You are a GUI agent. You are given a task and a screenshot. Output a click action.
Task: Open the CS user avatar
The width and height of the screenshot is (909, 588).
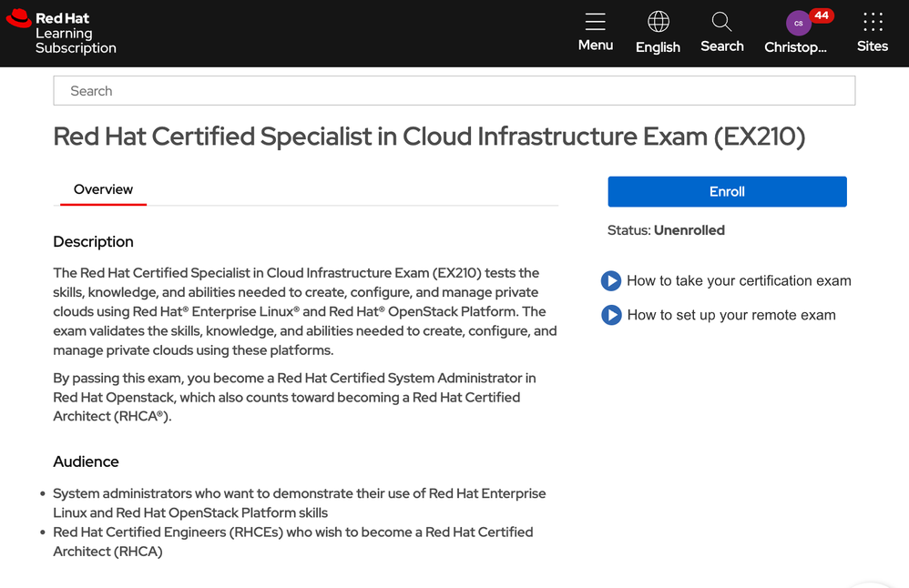[x=798, y=24]
